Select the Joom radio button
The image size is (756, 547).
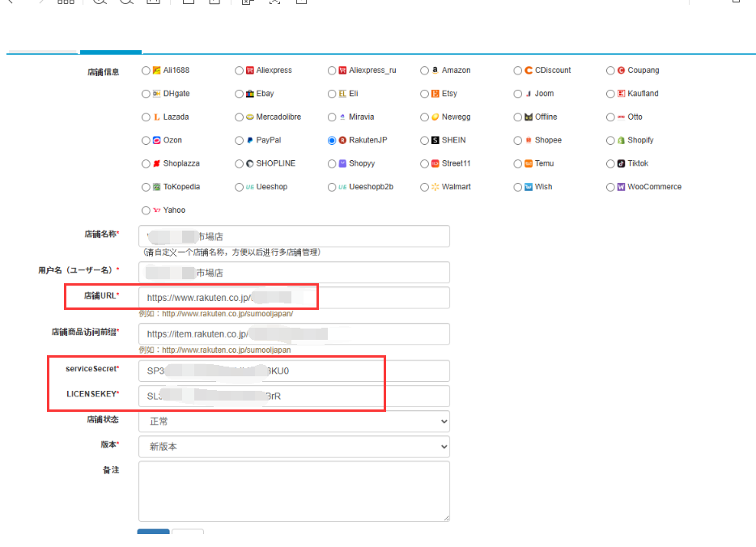(x=518, y=94)
